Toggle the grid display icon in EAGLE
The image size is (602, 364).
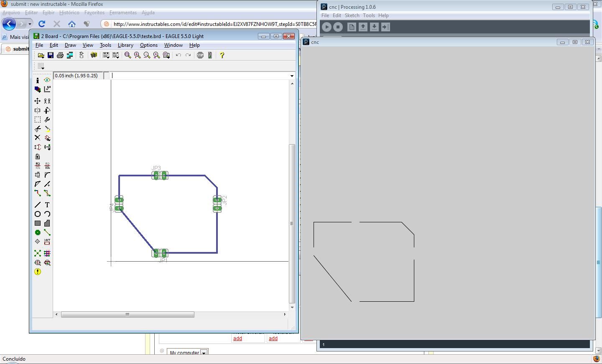click(40, 66)
